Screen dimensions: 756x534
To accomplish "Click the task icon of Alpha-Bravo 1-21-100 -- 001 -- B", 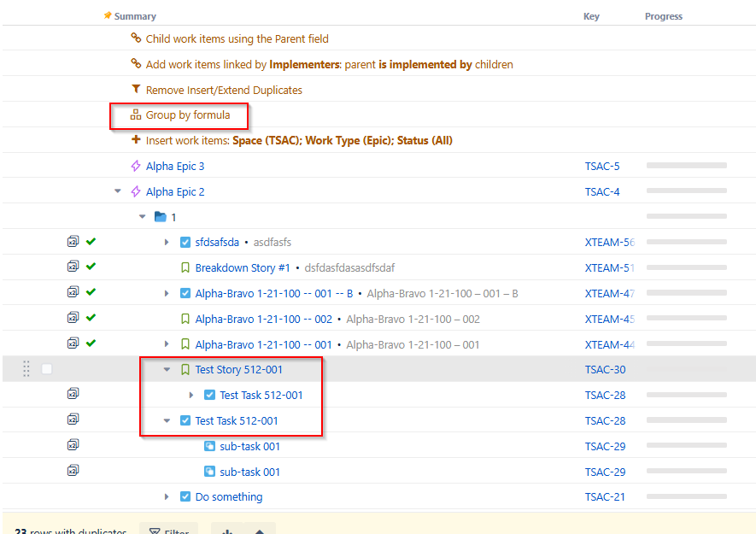I will 185,293.
